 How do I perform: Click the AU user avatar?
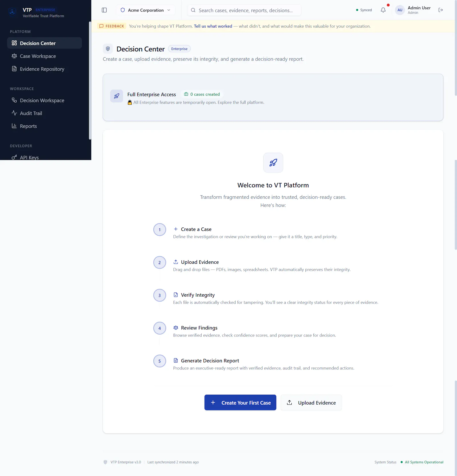pyautogui.click(x=400, y=10)
